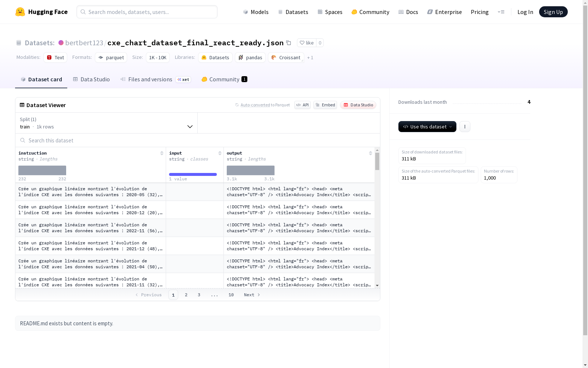Click the Next page button
588x368 pixels.
click(x=252, y=295)
